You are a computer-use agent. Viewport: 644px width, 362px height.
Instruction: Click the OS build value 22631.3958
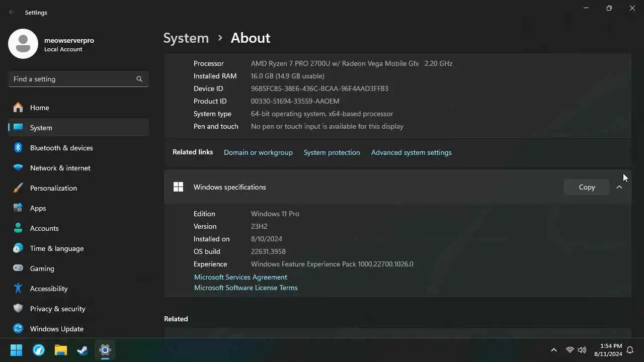(x=268, y=251)
